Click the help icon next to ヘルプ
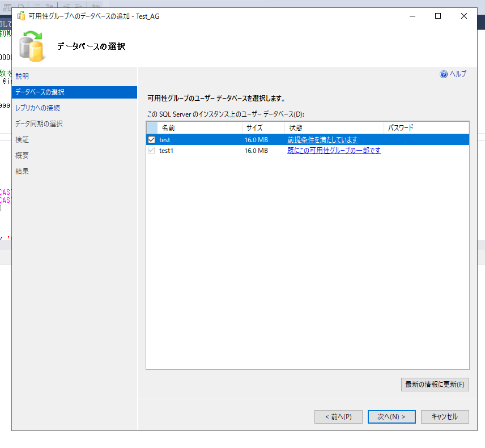Screen dimensions: 485x448 pyautogui.click(x=444, y=74)
